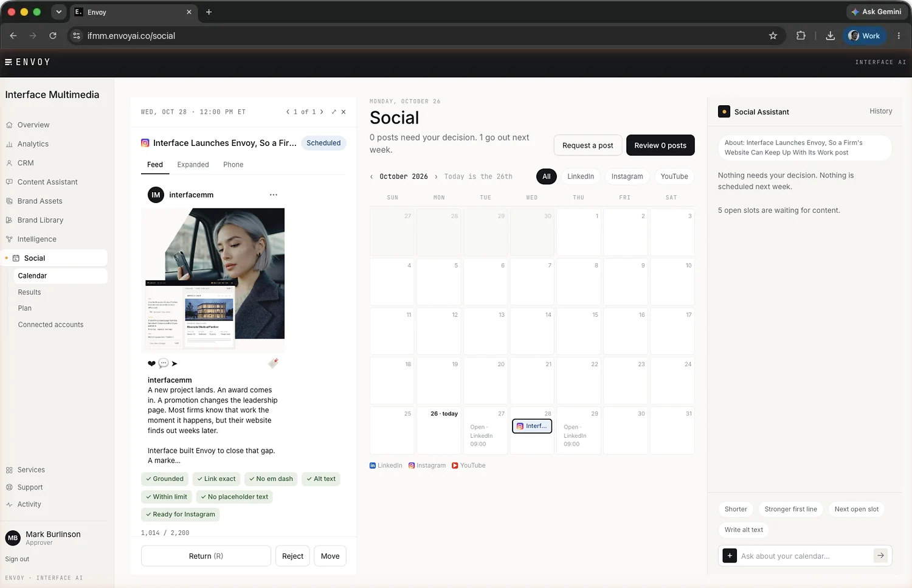Click the Overview sidebar icon
The width and height of the screenshot is (912, 588).
9,125
